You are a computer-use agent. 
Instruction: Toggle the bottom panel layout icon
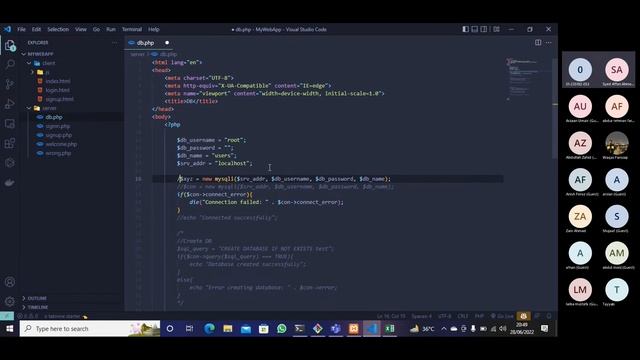[x=475, y=29]
